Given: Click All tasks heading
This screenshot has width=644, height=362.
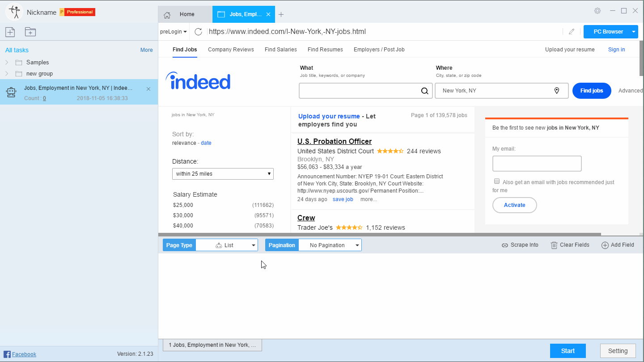Looking at the screenshot, I should (x=17, y=50).
